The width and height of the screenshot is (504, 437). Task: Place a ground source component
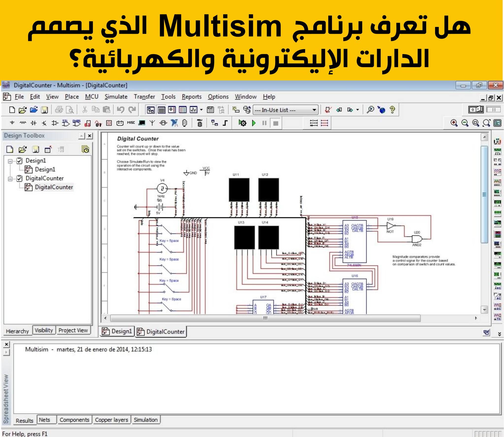[12, 123]
